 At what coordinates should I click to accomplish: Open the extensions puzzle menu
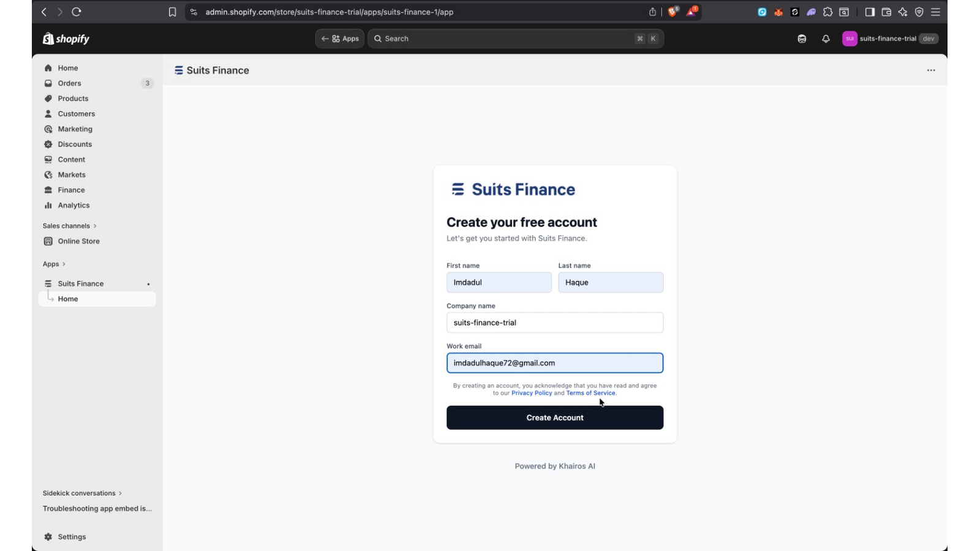pos(828,12)
